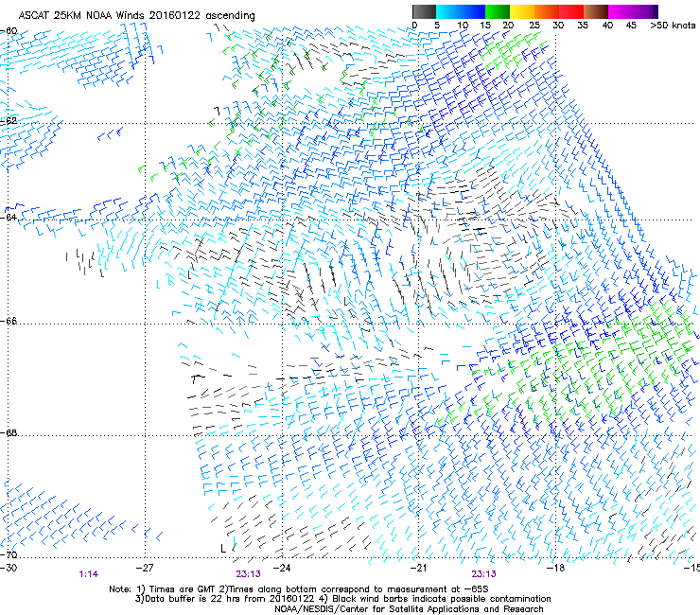Click the title "ASCAT 25KM NOAA Winds 20160122 ascending"
This screenshot has width=700, height=615.
(136, 15)
